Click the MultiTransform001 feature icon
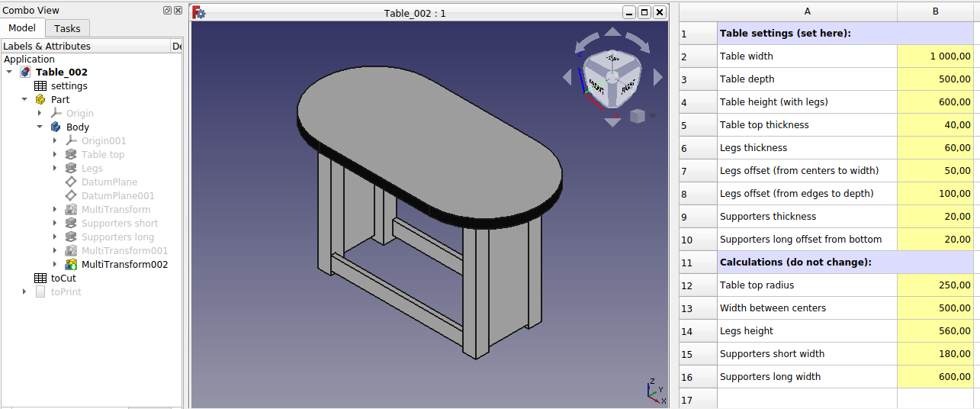 coord(71,251)
